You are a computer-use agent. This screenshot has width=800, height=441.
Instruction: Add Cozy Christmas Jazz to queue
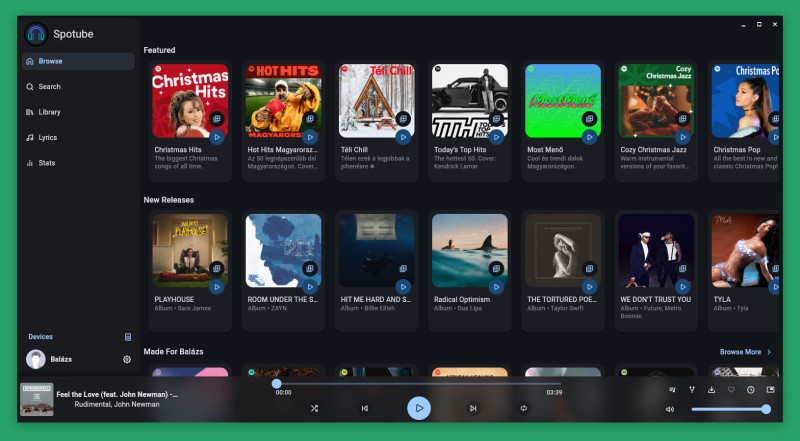pyautogui.click(x=683, y=119)
